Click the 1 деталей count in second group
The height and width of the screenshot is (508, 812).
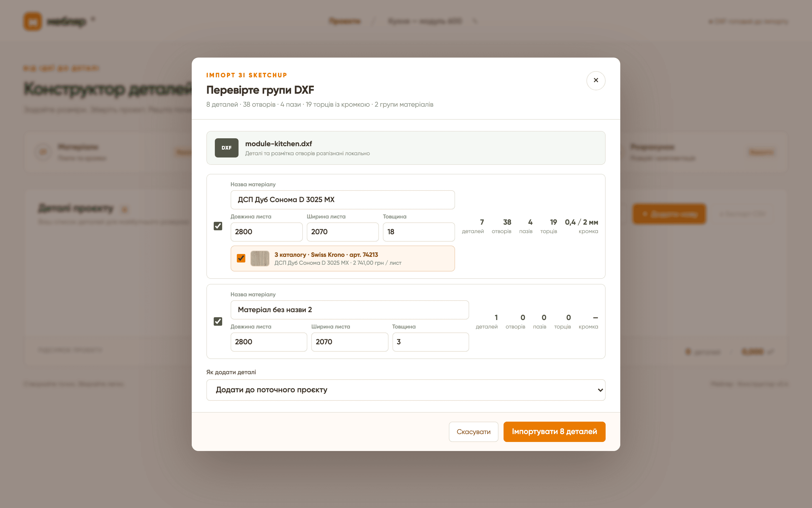tap(487, 321)
